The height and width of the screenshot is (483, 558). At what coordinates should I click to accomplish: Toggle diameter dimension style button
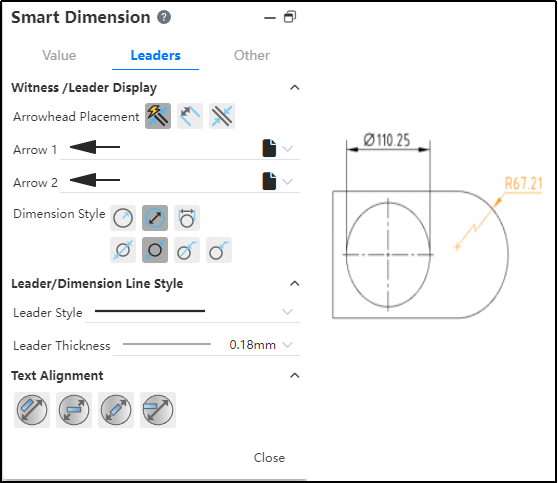tap(155, 218)
